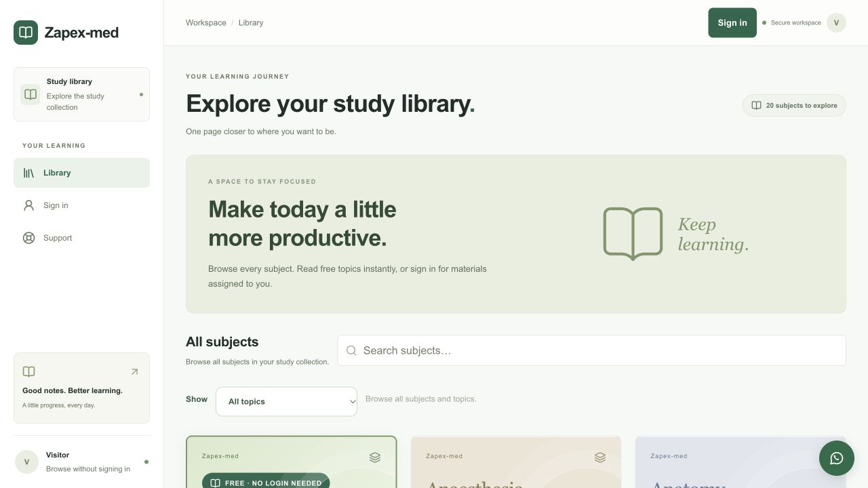Click the Explore the study collection text
This screenshot has width=868, height=488.
pyautogui.click(x=75, y=102)
